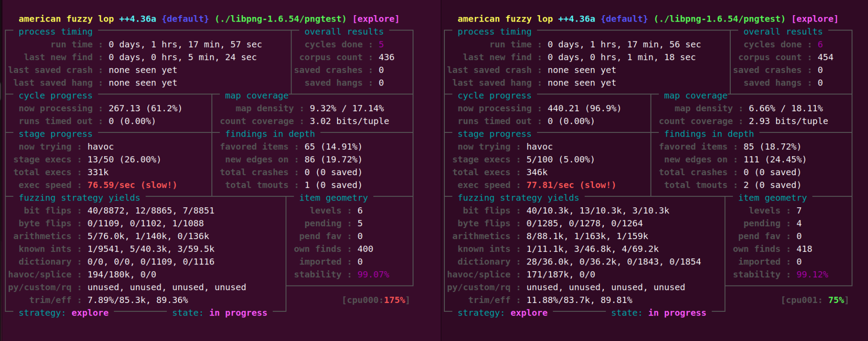Click the left pane's cpu000 175% indicator
The height and width of the screenshot is (341, 868).
coord(376,300)
